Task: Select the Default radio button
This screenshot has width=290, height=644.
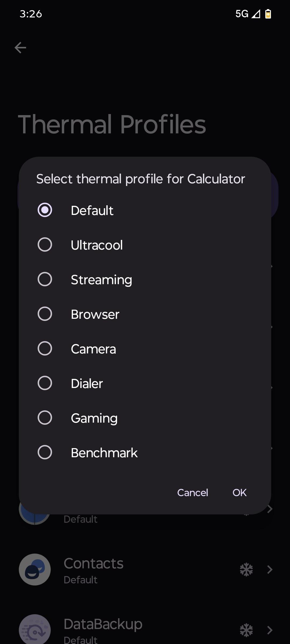Action: coord(45,210)
